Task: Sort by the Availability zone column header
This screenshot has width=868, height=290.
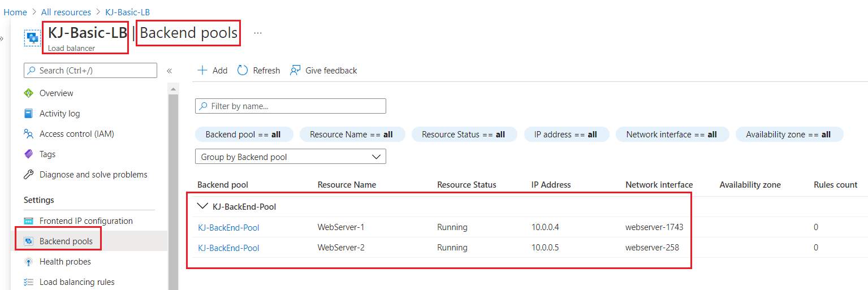Action: 750,185
